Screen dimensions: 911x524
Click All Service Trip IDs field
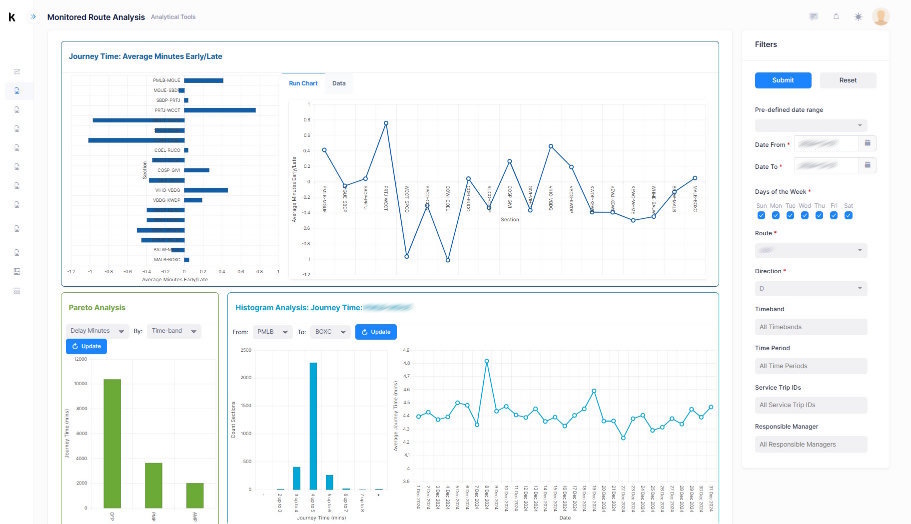[x=810, y=404]
